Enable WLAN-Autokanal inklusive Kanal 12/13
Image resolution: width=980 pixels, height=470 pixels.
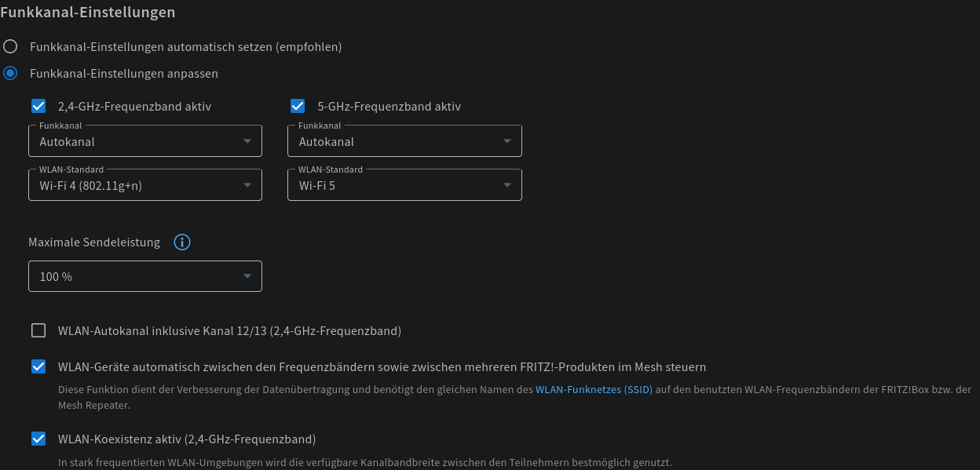coord(38,330)
